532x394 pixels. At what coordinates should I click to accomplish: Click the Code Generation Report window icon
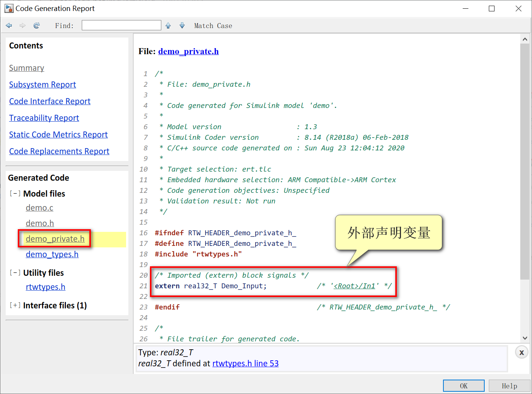pos(9,8)
